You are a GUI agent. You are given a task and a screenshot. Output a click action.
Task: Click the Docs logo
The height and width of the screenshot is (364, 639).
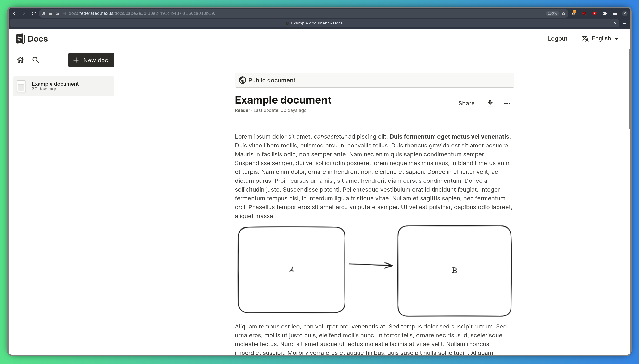31,38
